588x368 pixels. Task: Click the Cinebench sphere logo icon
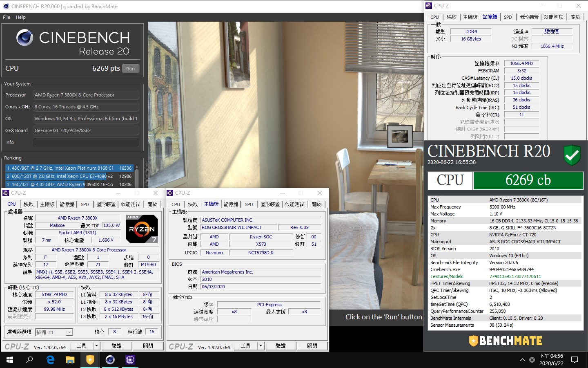pos(25,38)
